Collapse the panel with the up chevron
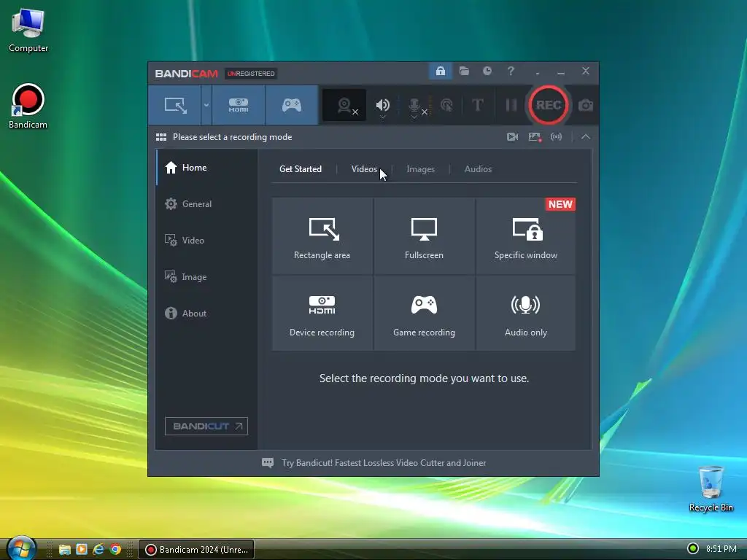 [586, 137]
